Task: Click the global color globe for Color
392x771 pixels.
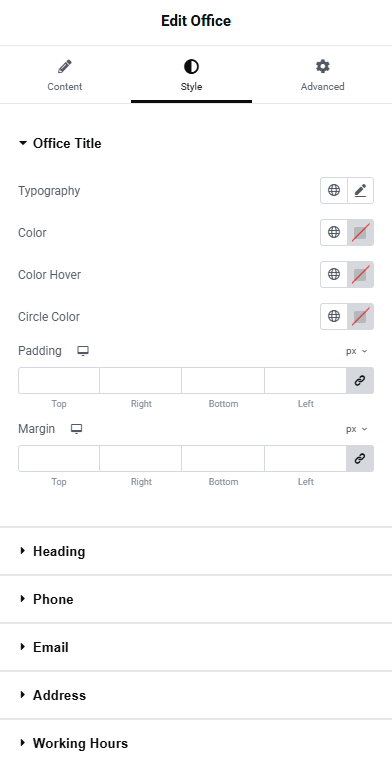Action: [334, 232]
